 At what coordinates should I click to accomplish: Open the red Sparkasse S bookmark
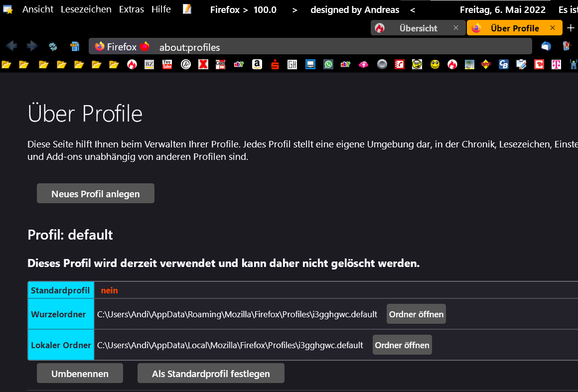(275, 64)
